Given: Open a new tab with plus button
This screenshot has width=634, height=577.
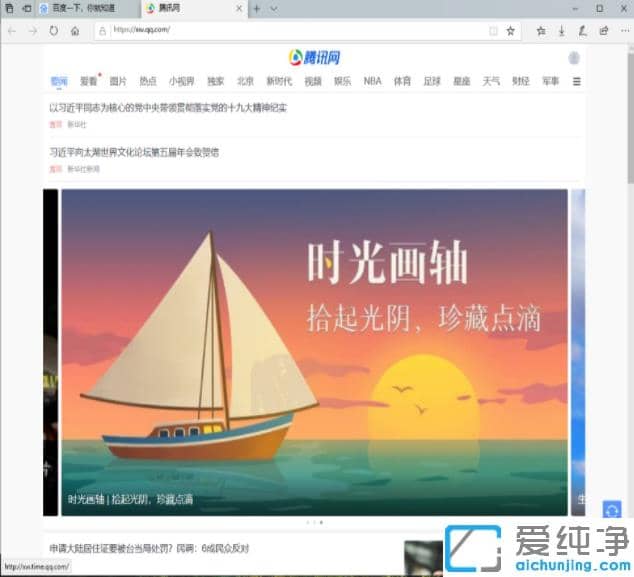Looking at the screenshot, I should click(256, 8).
